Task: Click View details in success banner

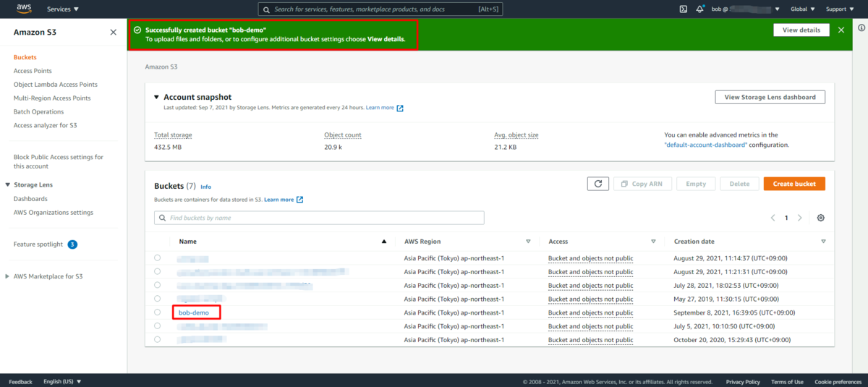Action: 801,30
